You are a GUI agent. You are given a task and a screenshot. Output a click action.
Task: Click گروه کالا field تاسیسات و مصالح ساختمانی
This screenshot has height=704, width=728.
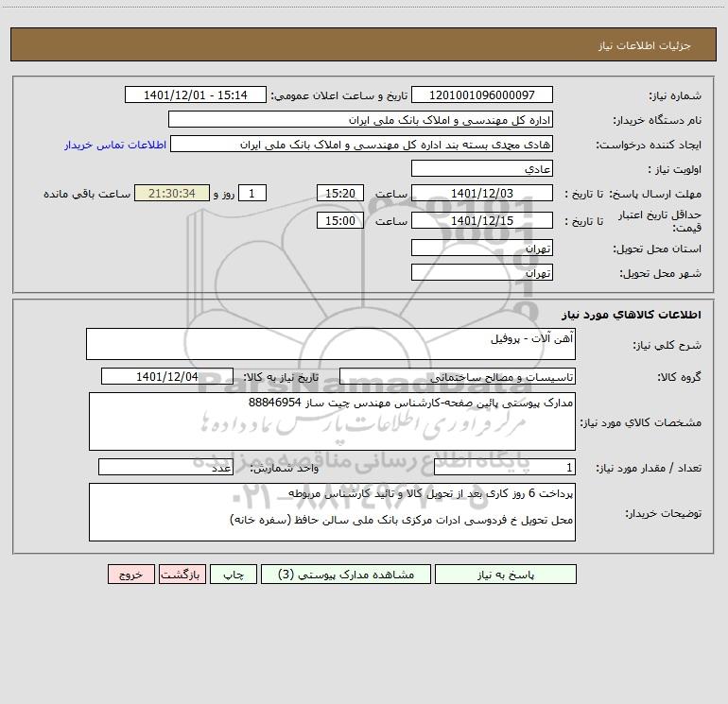click(x=458, y=376)
